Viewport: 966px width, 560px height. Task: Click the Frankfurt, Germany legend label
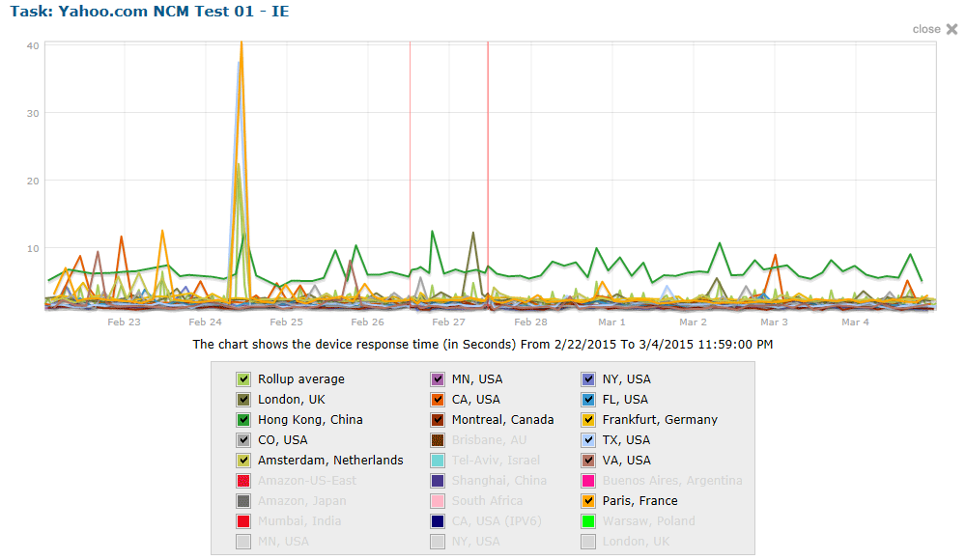pyautogui.click(x=660, y=420)
